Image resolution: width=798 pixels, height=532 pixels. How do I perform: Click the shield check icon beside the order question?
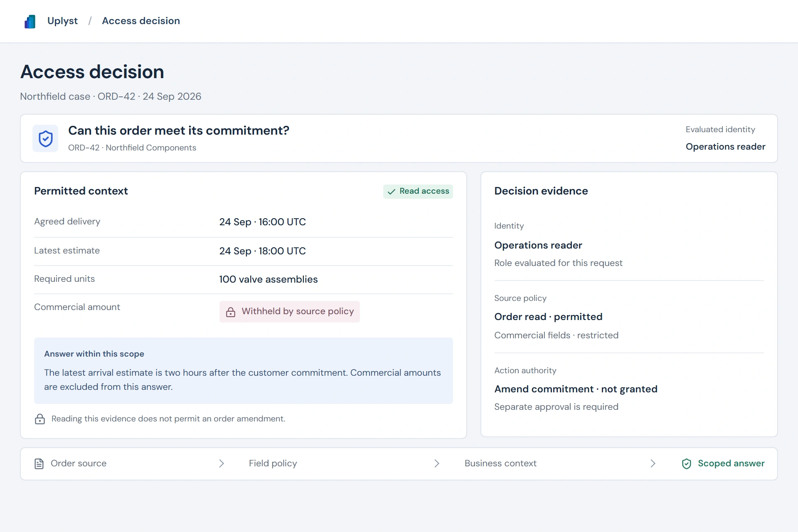[45, 138]
